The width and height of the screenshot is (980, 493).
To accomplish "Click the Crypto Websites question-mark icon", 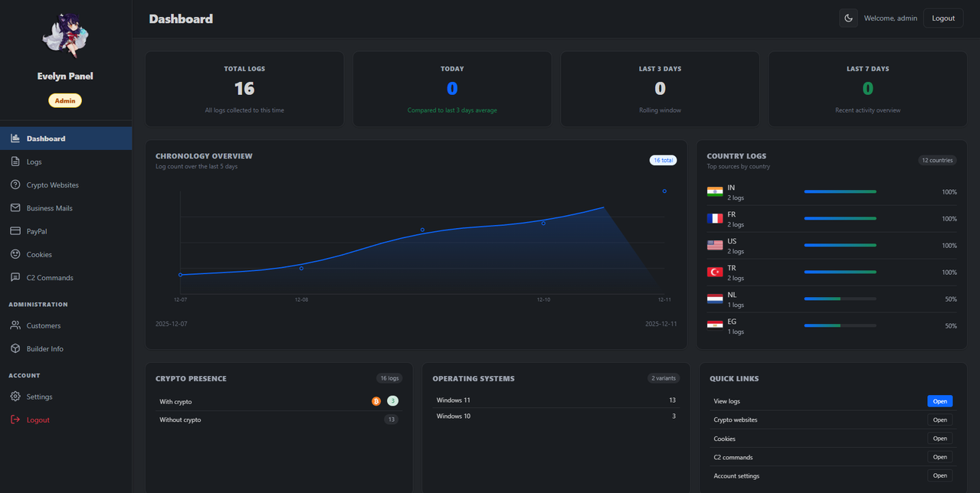I will [15, 184].
